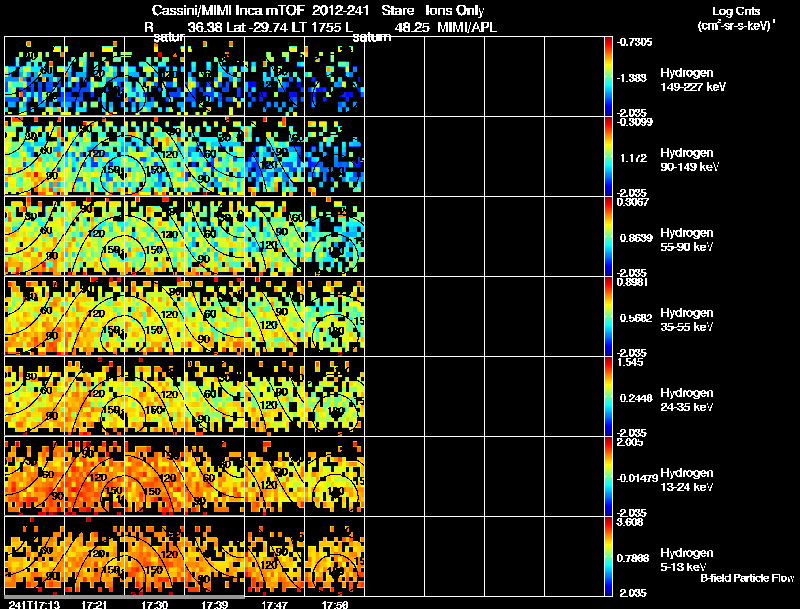Select the 17:13 Hydrogen 149-227 keV panel
800x609 pixels.
point(34,76)
